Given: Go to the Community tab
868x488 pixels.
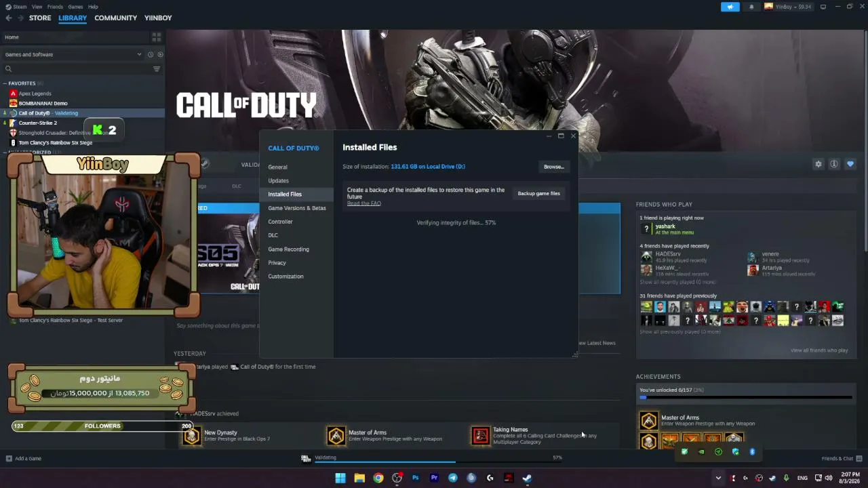Looking at the screenshot, I should tap(116, 18).
